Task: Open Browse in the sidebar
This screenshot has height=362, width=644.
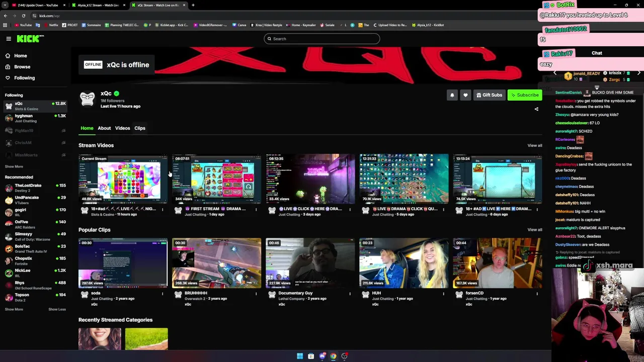Action: 22,67
